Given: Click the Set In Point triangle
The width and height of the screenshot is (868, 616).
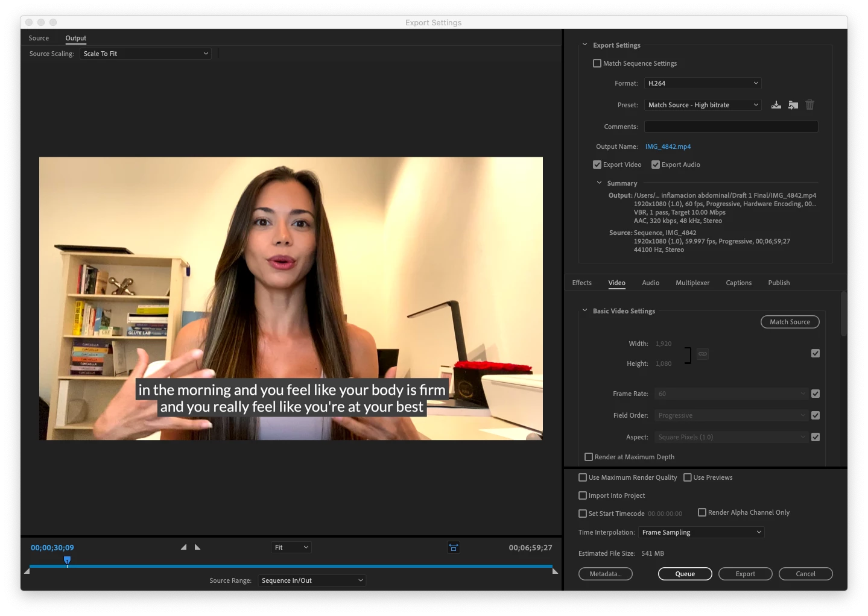Looking at the screenshot, I should pos(183,547).
